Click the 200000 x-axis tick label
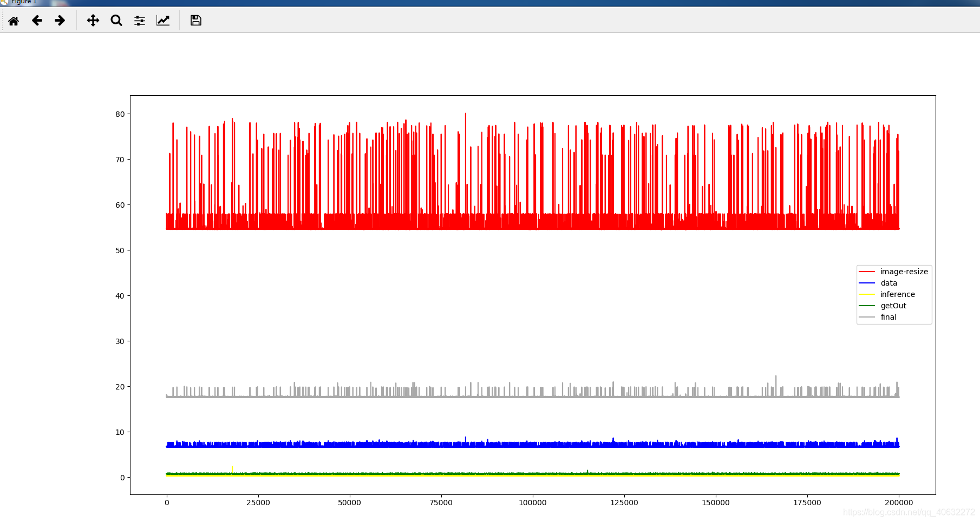The image size is (980, 522). [x=899, y=503]
